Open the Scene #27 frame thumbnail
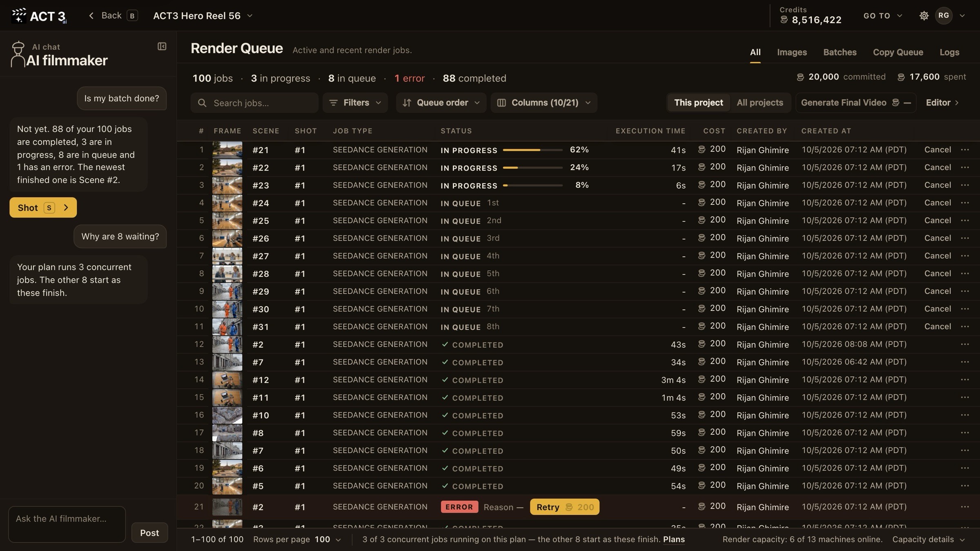Screen dimensions: 980x551 (227, 256)
